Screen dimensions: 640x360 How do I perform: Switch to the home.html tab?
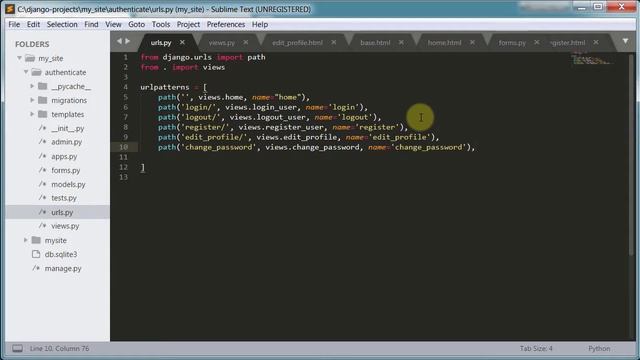tap(444, 42)
